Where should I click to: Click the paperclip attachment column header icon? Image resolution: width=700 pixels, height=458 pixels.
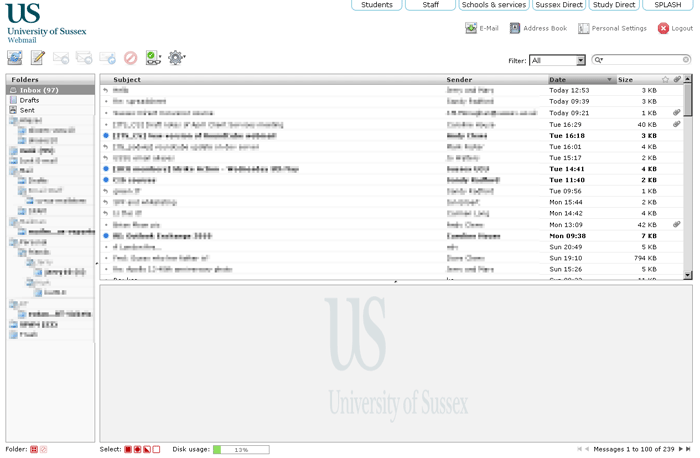pyautogui.click(x=677, y=79)
